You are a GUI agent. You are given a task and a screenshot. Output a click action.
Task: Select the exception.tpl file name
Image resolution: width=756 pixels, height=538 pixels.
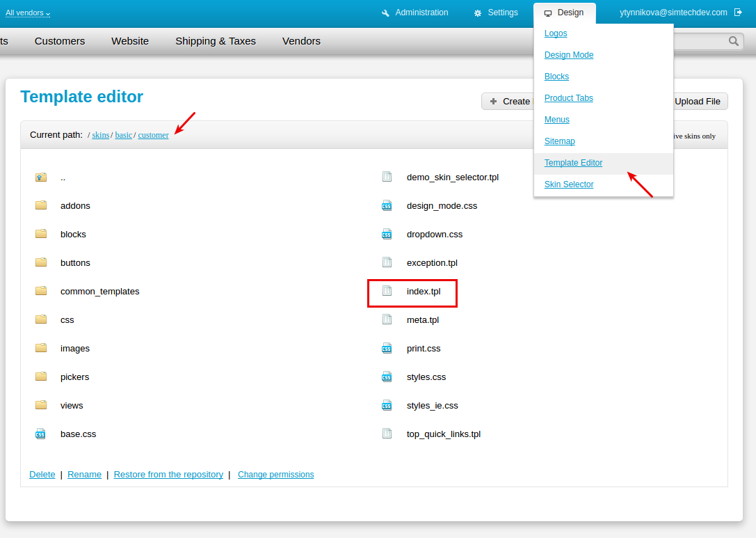pyautogui.click(x=432, y=263)
